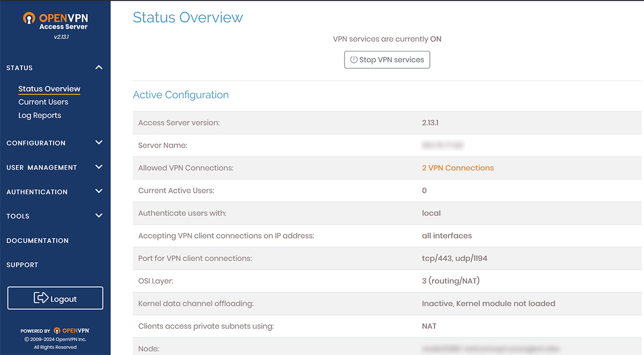The height and width of the screenshot is (355, 644).
Task: Click the 'Node:' label
Action: pos(149,349)
